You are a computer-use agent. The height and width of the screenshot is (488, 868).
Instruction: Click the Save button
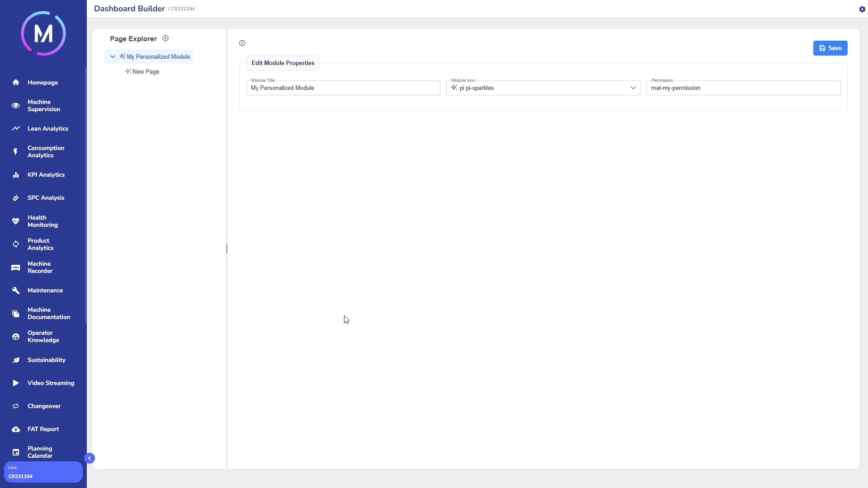[830, 48]
